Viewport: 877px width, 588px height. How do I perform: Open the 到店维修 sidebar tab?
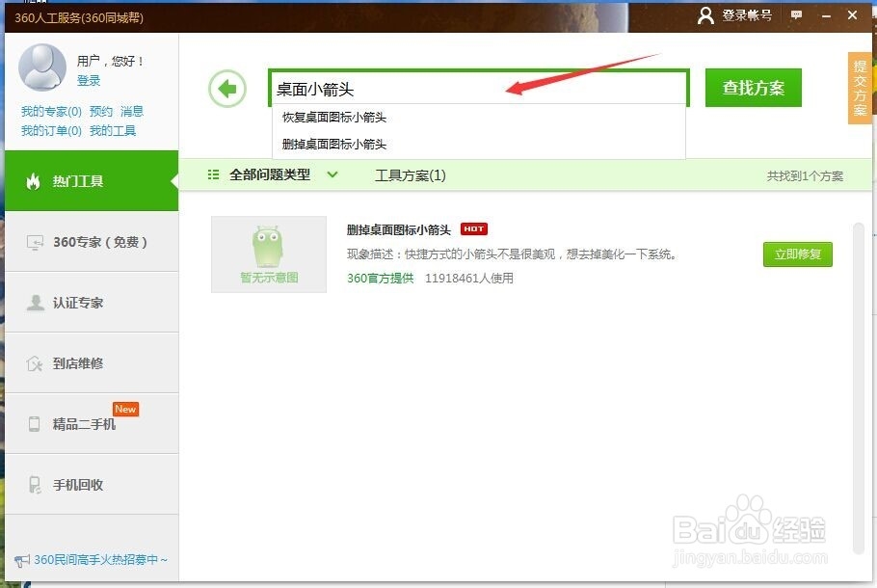92,363
